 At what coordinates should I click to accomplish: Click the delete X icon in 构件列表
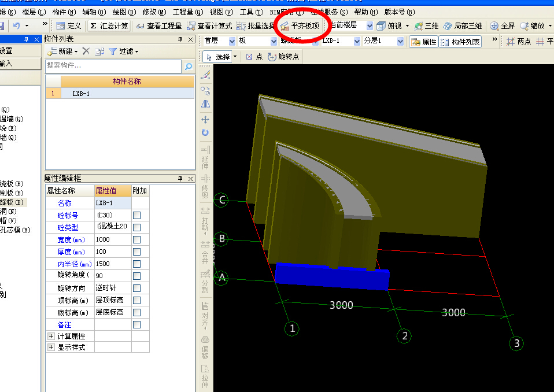(x=86, y=51)
